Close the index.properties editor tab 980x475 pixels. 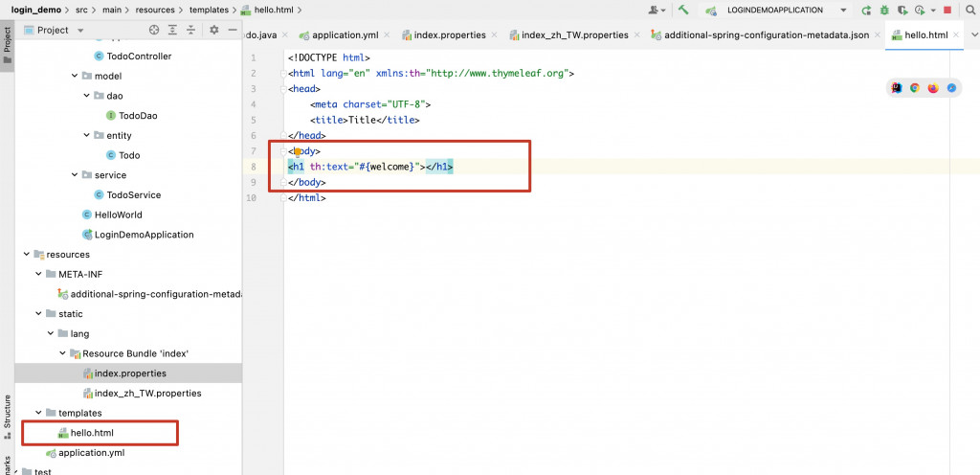[x=495, y=35]
